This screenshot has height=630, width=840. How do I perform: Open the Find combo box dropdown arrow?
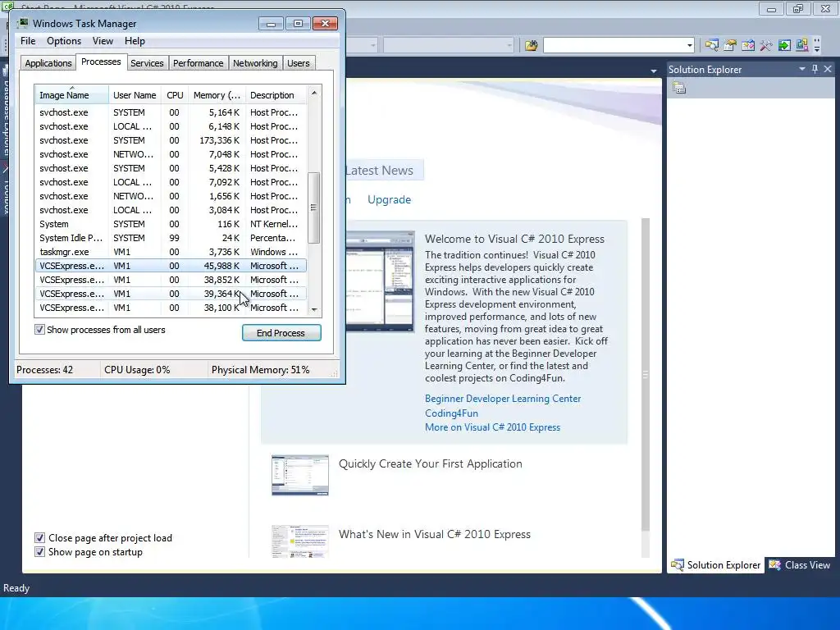click(x=690, y=46)
